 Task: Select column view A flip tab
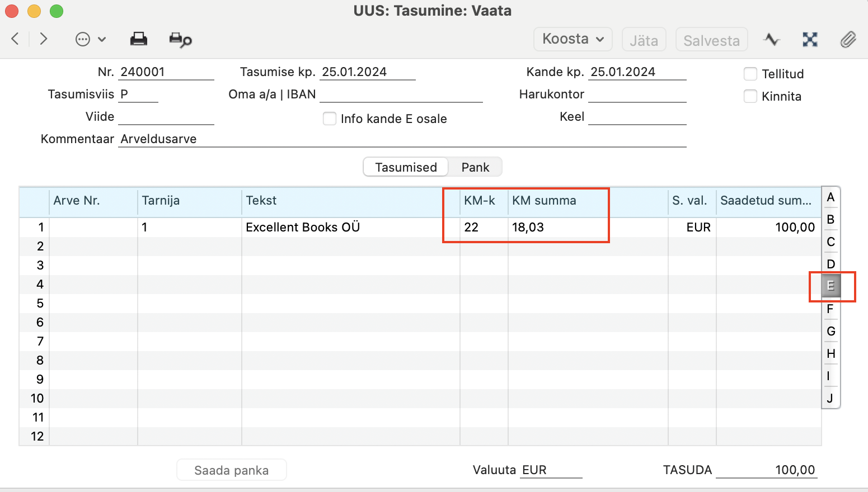click(831, 197)
